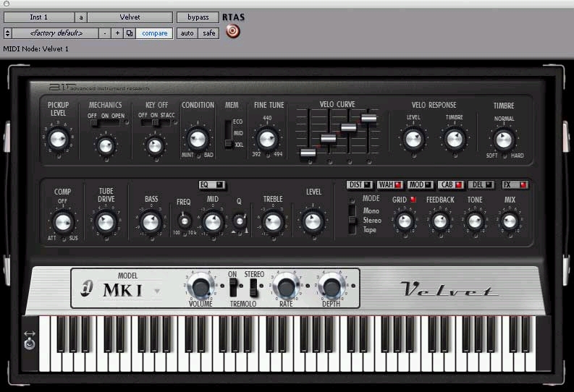The height and width of the screenshot is (392, 574).
Task: Toggle the Tremolo STEREO switch
Action: click(x=253, y=287)
